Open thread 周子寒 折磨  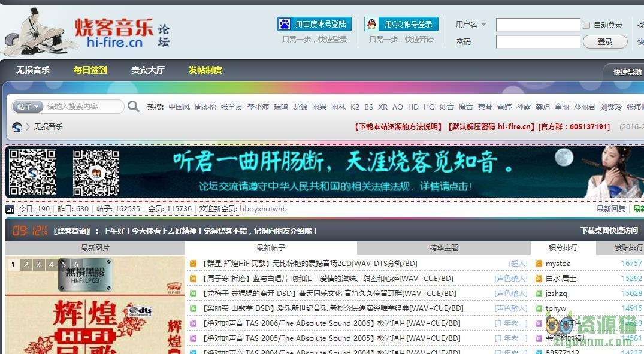(327, 279)
